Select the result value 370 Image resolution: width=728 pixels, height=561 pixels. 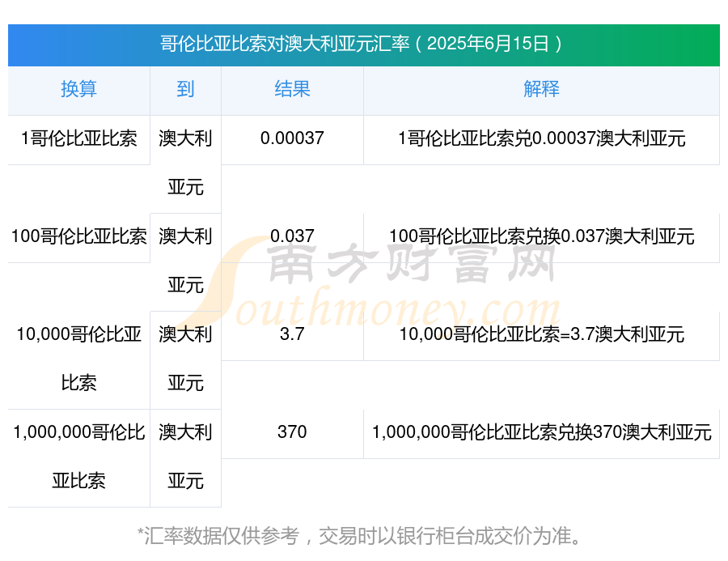[292, 432]
